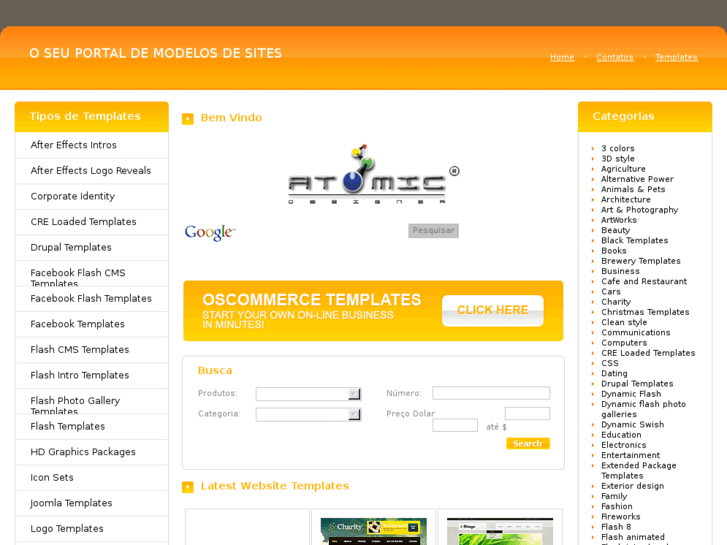Choose Facebook Flash Templates
Screen dimensions: 727x545
tap(91, 298)
